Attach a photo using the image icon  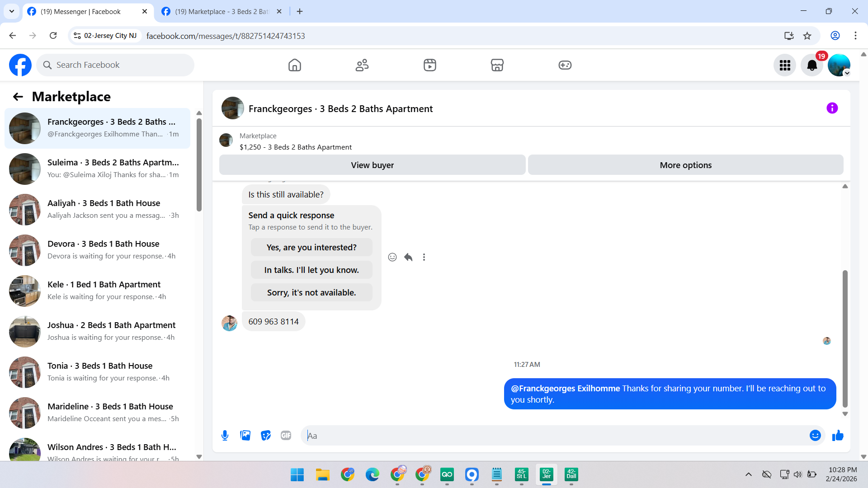coord(245,435)
